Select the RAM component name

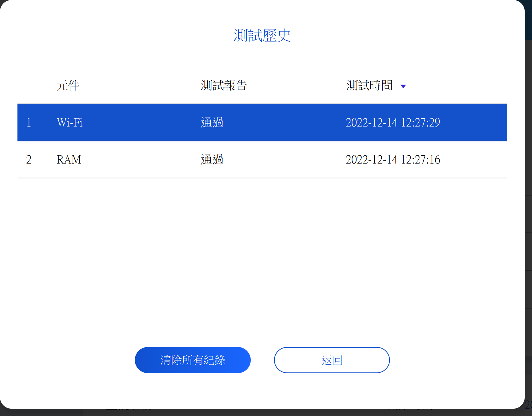click(x=69, y=160)
